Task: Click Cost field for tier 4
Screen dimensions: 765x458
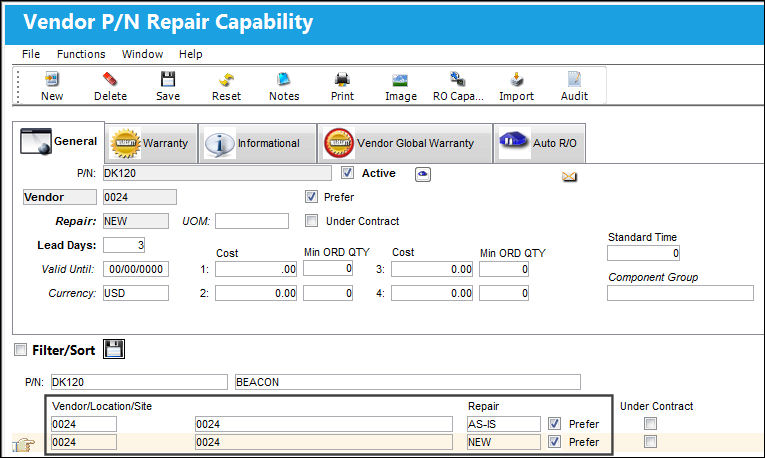Action: coord(432,293)
